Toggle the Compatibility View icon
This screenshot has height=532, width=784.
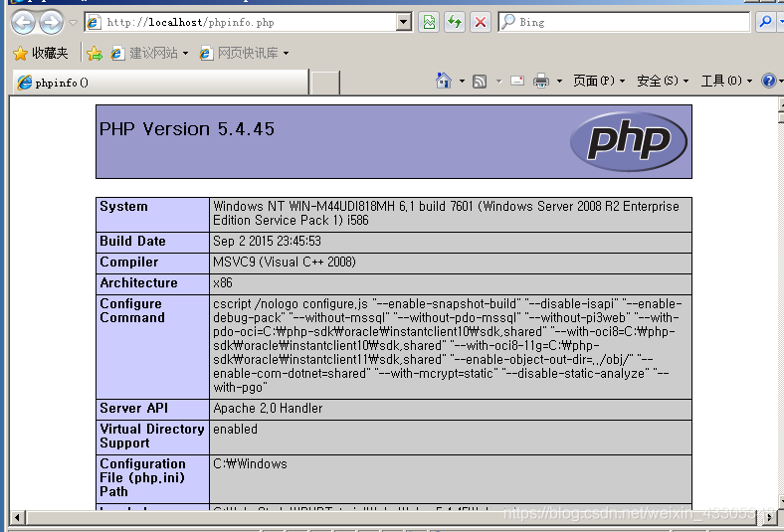(429, 22)
